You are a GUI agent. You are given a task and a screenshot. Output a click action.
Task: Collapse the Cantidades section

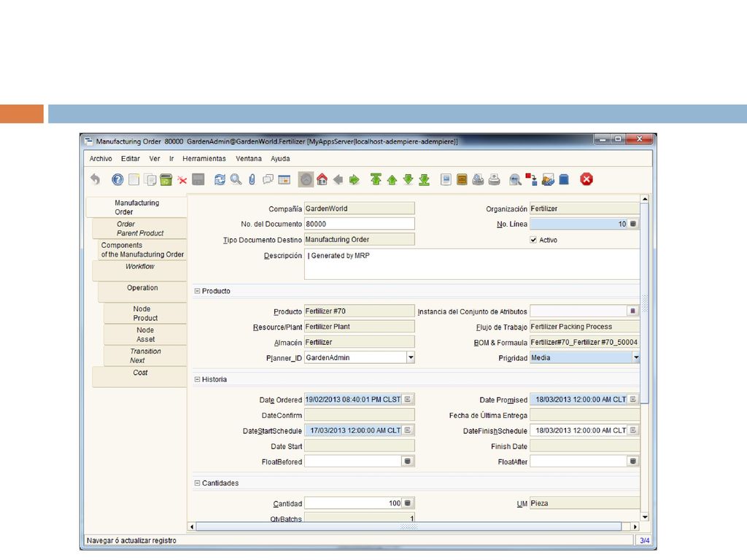pos(197,483)
